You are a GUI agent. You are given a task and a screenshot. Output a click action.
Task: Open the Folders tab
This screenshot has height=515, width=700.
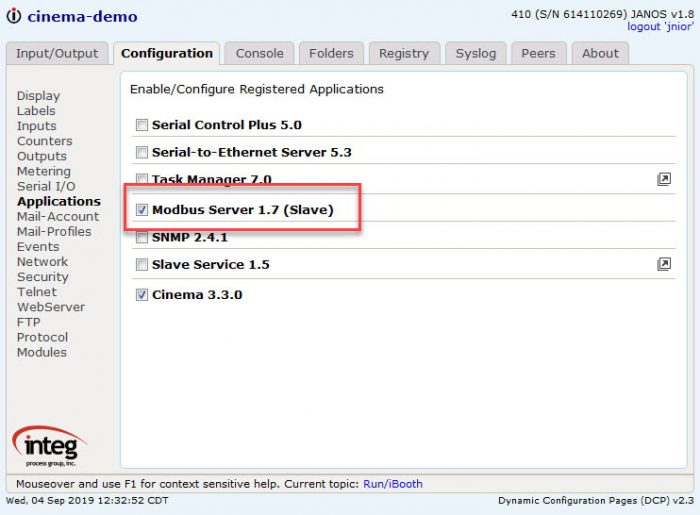[331, 54]
